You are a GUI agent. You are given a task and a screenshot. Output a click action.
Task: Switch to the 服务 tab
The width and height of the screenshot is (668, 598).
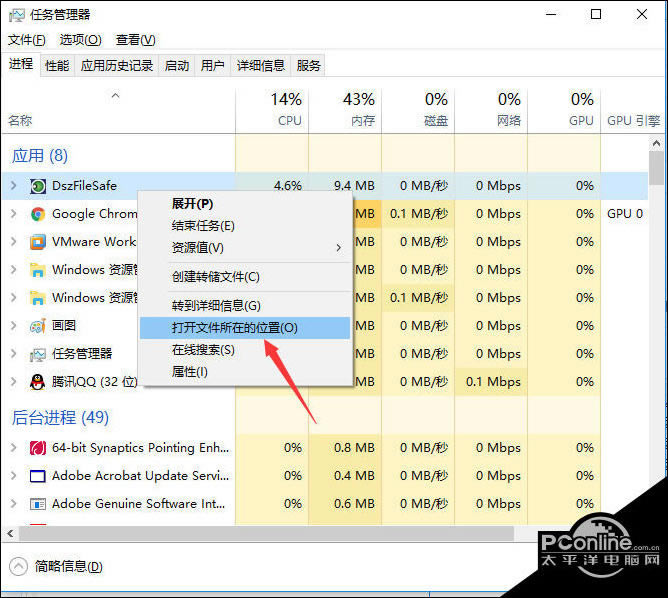(308, 66)
